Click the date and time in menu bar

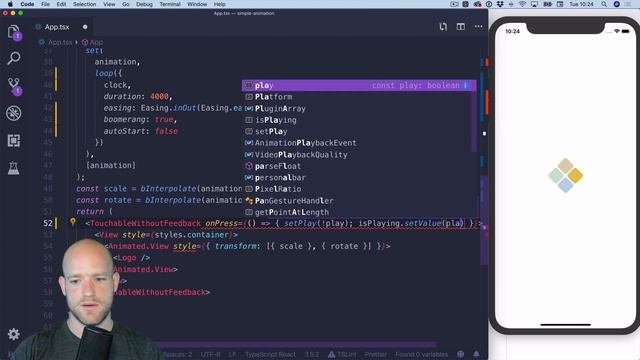coord(582,4)
